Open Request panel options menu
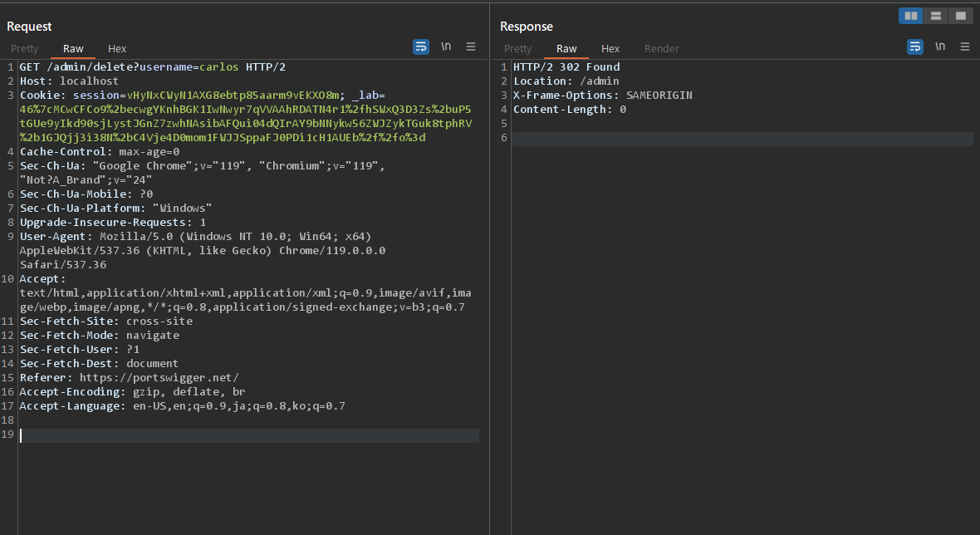 471,47
